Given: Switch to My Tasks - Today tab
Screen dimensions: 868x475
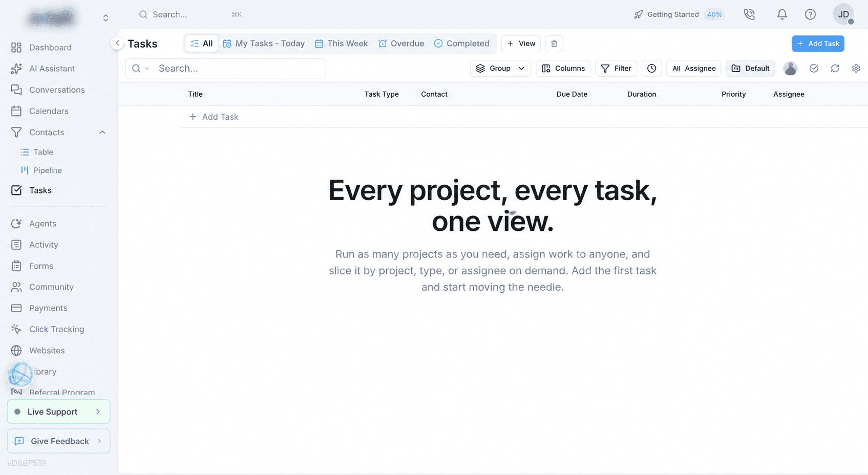Looking at the screenshot, I should pos(264,44).
